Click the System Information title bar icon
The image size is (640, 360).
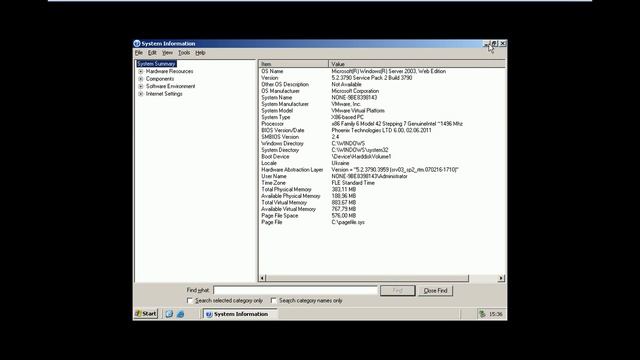tap(137, 43)
